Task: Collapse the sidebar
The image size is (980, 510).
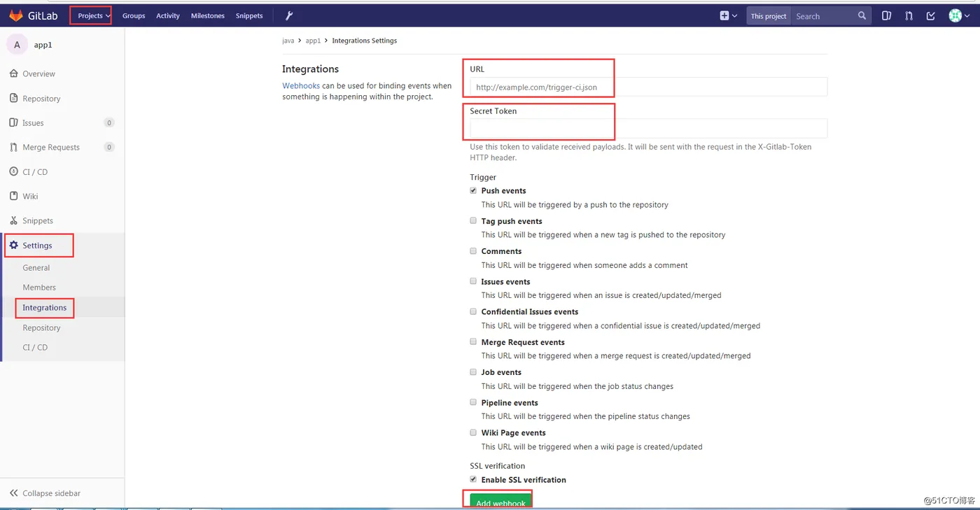Action: tap(45, 493)
